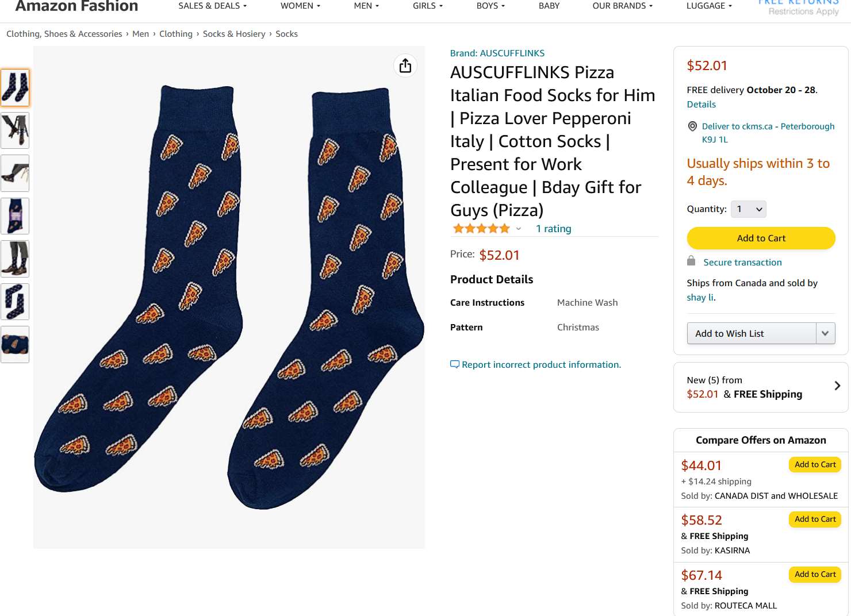The height and width of the screenshot is (616, 851).
Task: Select the first pizza socks thumbnail
Action: click(15, 87)
